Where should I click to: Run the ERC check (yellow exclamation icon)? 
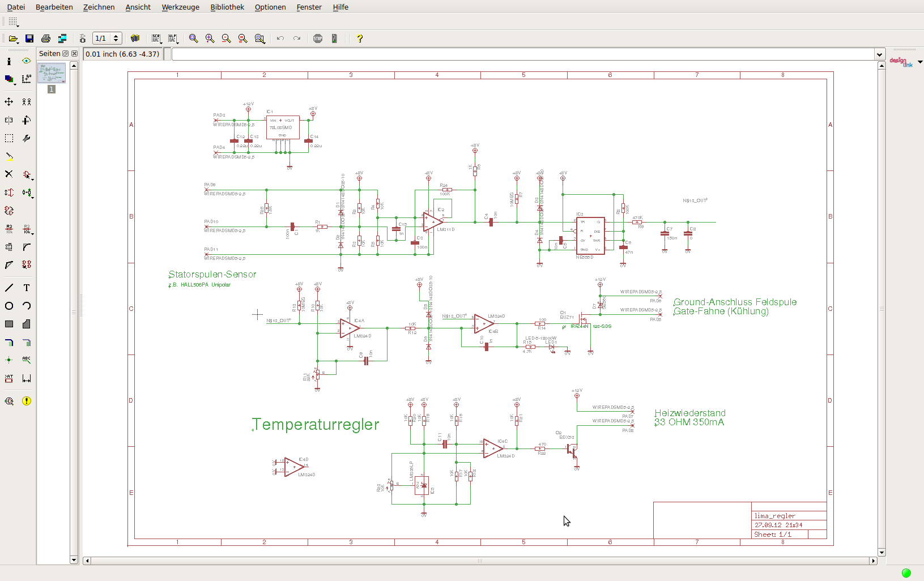pos(27,401)
